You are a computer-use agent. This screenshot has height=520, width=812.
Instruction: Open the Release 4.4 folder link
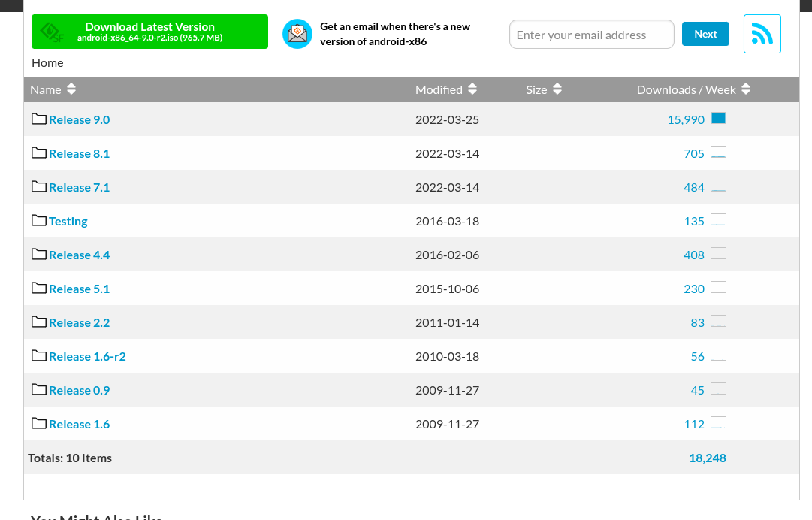pos(79,255)
